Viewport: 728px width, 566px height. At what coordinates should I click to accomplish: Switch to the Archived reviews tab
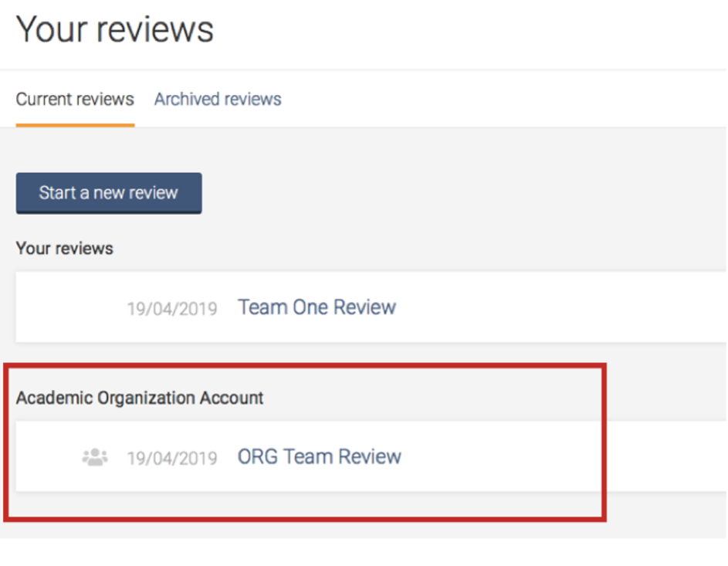pos(218,99)
